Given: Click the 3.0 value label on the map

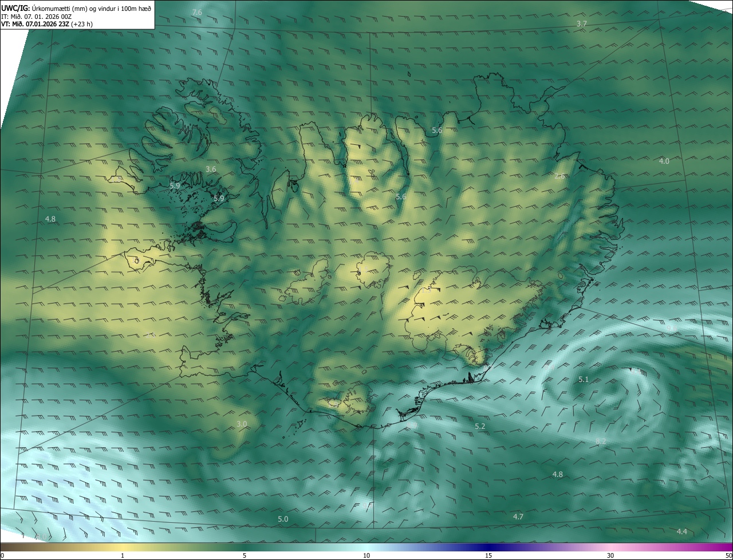Looking at the screenshot, I should 242,424.
